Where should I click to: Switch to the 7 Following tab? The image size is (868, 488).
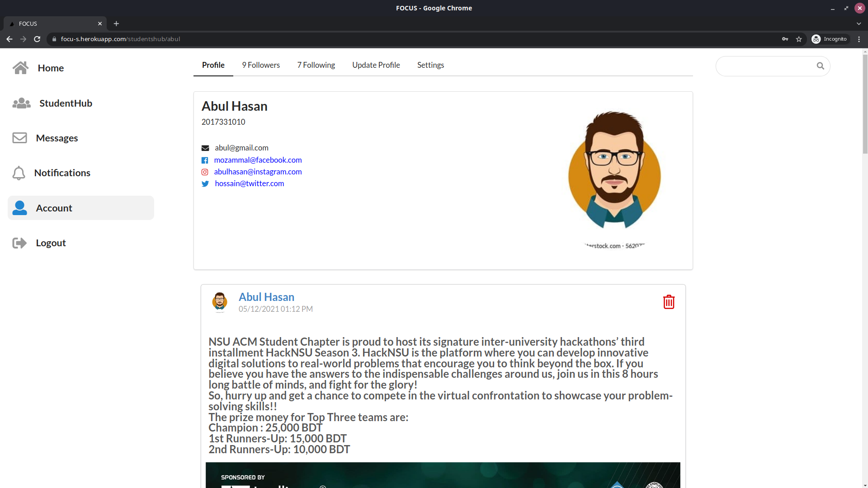pos(316,65)
